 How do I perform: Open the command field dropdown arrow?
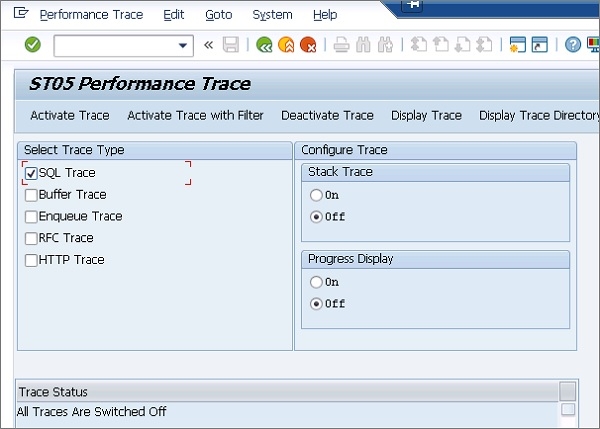coord(183,46)
